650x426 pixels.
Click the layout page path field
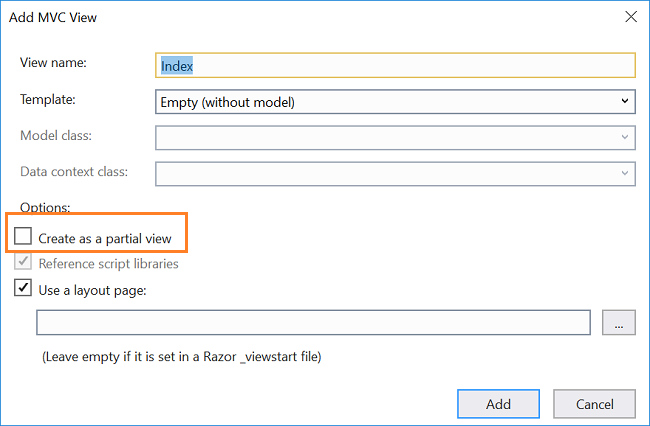tap(313, 323)
